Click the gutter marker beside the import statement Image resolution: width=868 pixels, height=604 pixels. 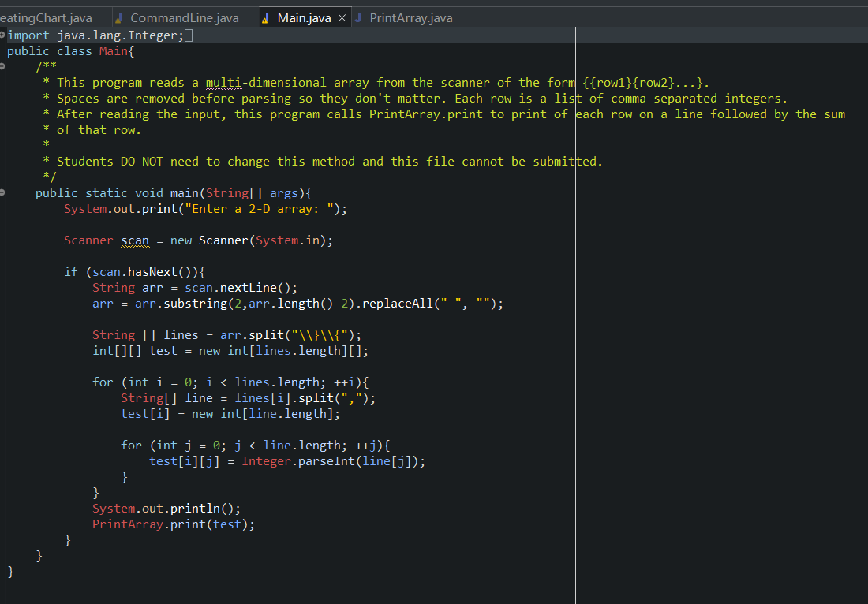click(x=3, y=35)
